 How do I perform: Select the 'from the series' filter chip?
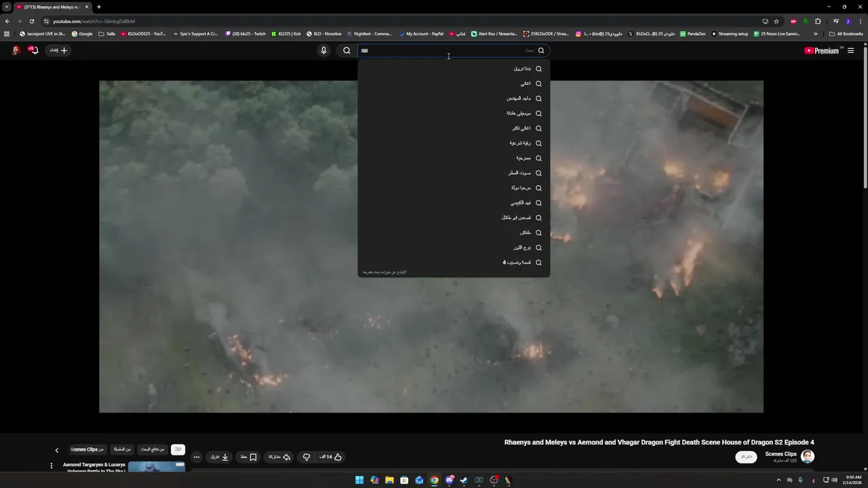pyautogui.click(x=122, y=449)
